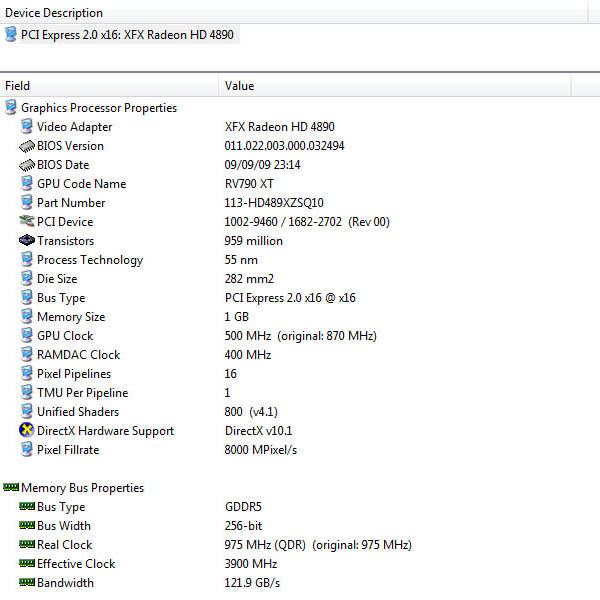Select the Process Technology field label
This screenshot has height=600, width=600.
coord(90,260)
